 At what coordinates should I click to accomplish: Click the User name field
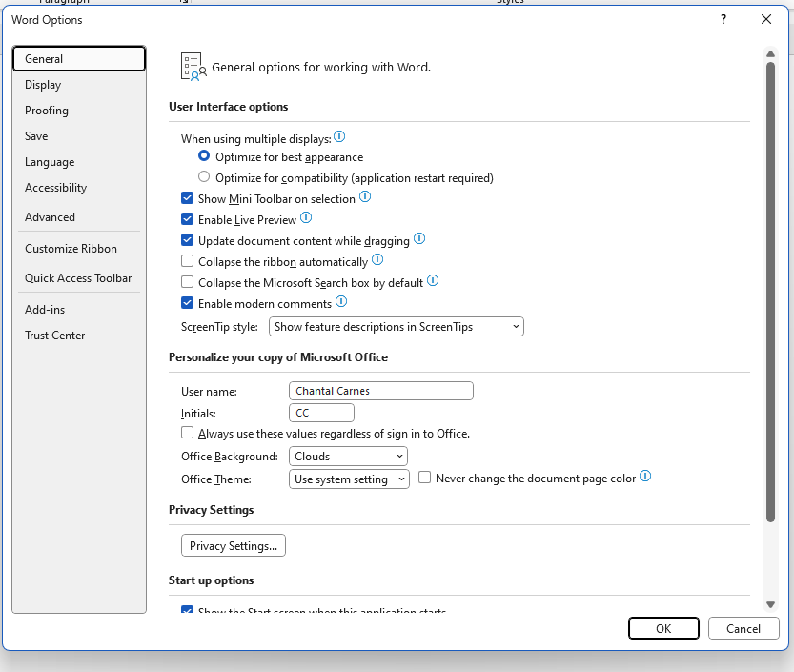[x=381, y=391]
